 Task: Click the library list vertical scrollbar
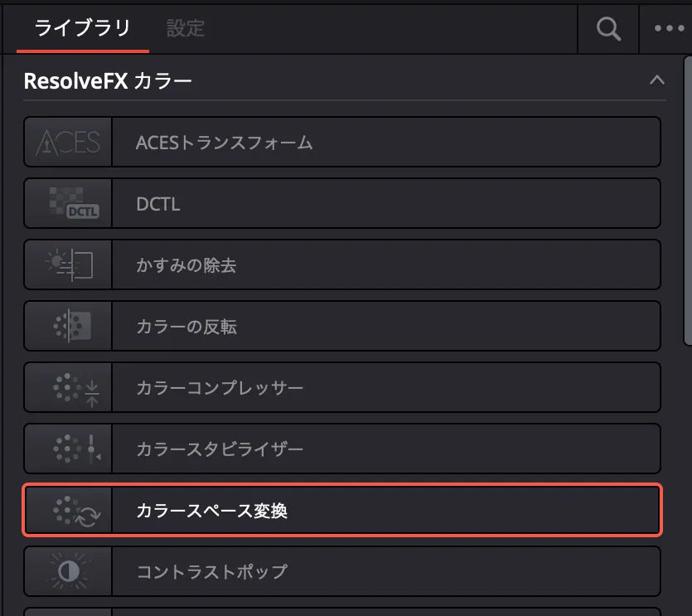point(687,199)
